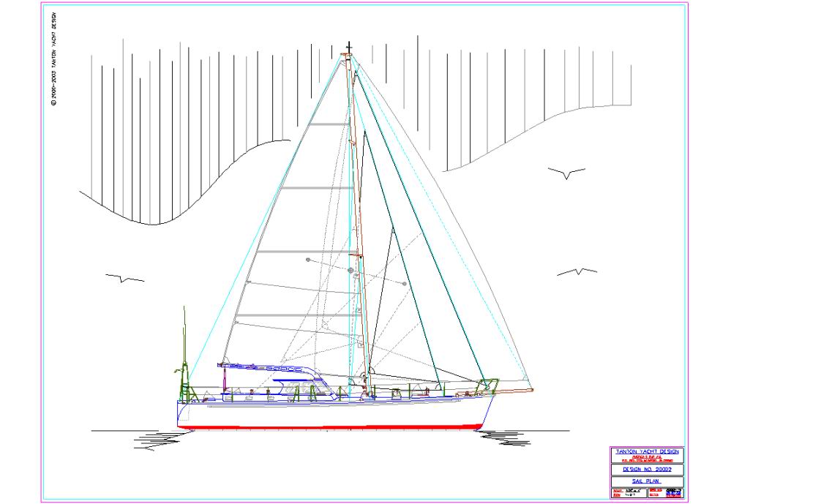
Task: Select the Design No. 20002 label
Action: click(x=646, y=469)
